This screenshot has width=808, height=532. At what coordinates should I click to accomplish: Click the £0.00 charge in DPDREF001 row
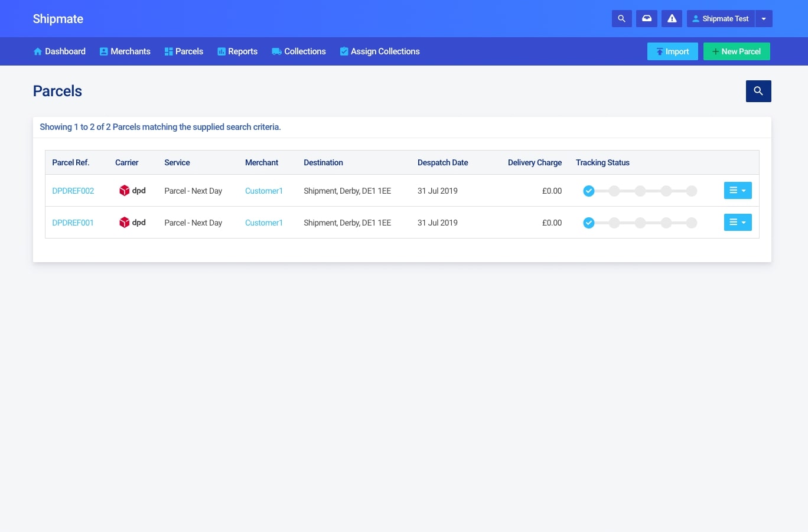coord(552,223)
